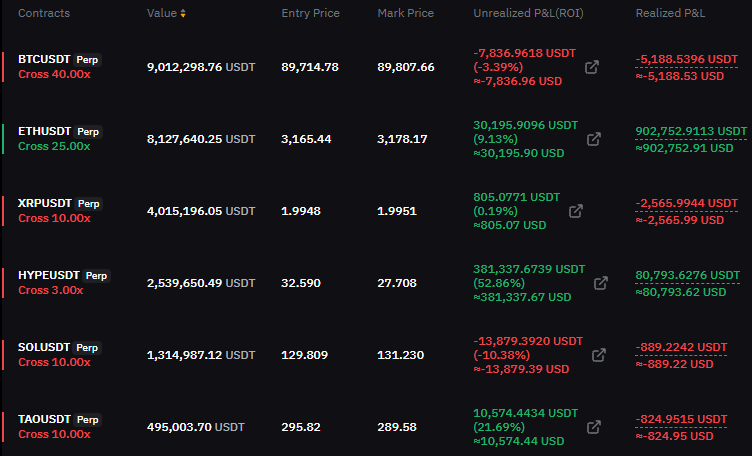Click TAOUSDT realized P&L -824.9515 USDT
The image size is (752, 456).
pyautogui.click(x=681, y=419)
